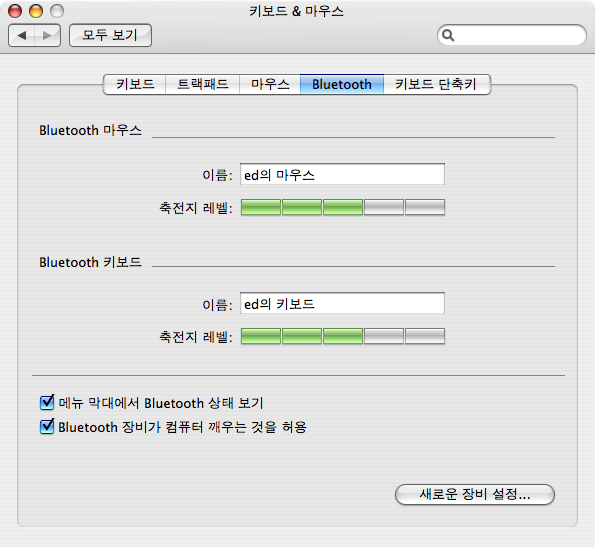Minimize the window with yellow button
The height and width of the screenshot is (547, 595).
tap(36, 11)
